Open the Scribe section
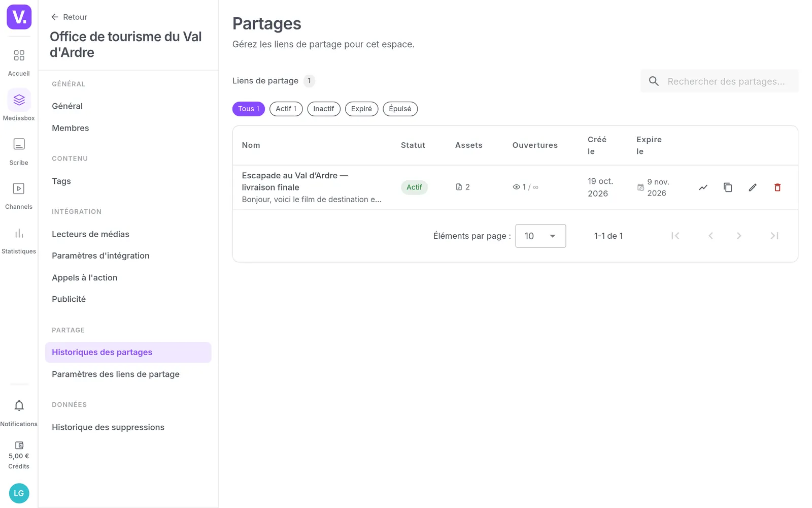Image resolution: width=812 pixels, height=508 pixels. click(19, 152)
